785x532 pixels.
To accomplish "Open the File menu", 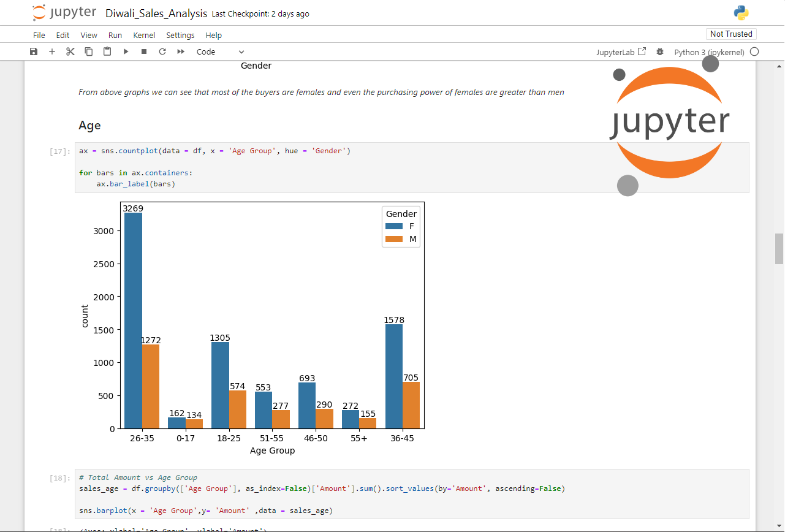I will 39,35.
